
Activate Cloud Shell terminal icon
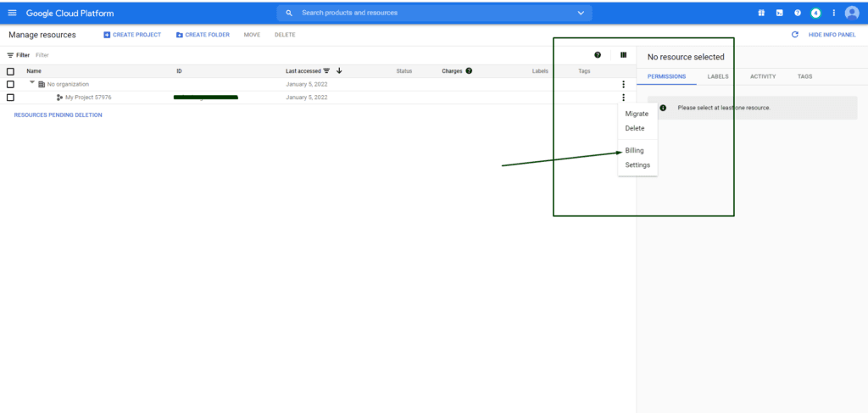[779, 13]
